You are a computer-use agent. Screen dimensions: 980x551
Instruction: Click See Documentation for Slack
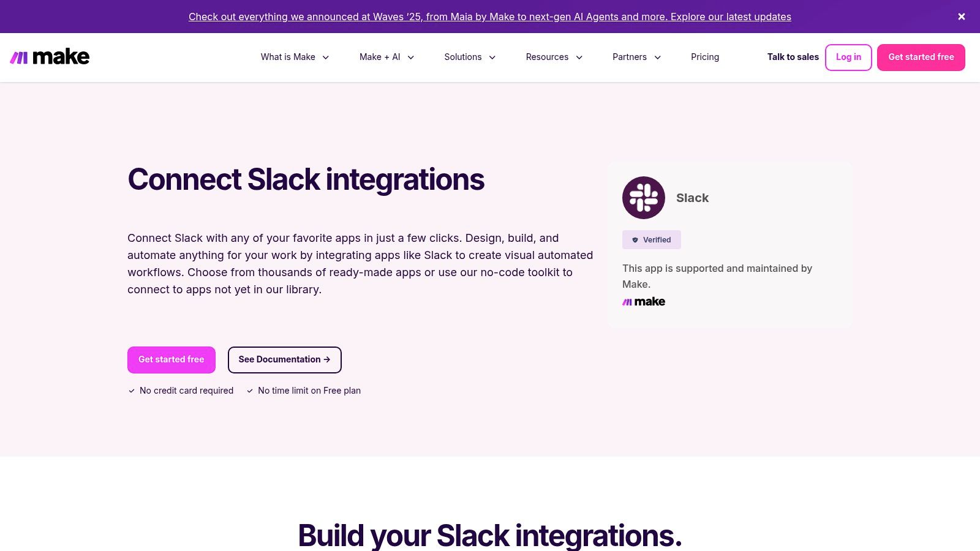pyautogui.click(x=284, y=359)
